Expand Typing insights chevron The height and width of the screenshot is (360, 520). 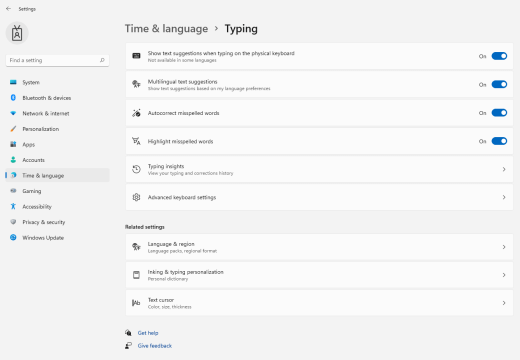(504, 169)
